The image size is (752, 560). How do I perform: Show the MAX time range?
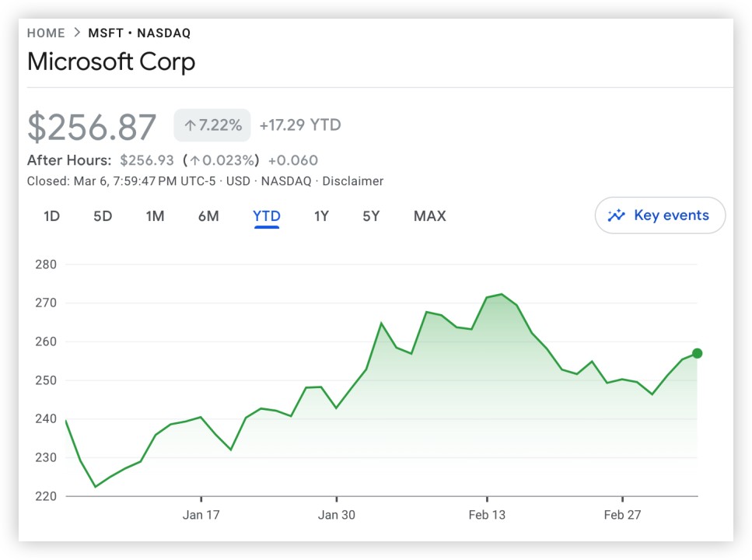[x=430, y=216]
